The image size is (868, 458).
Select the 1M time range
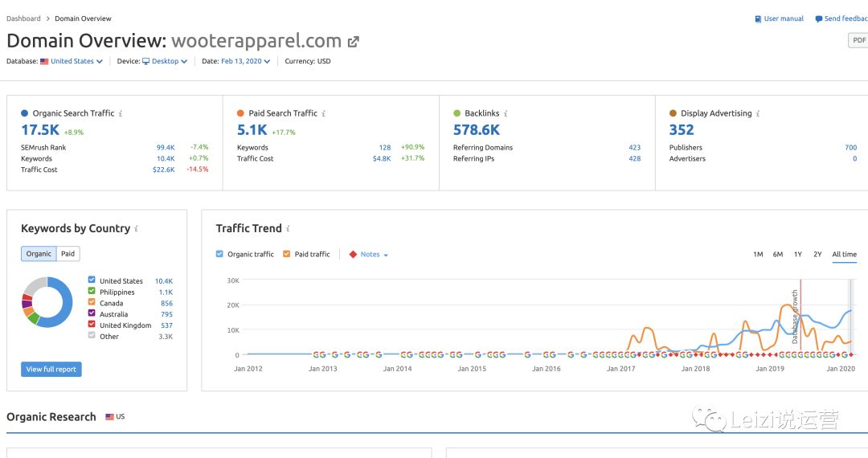[758, 255]
